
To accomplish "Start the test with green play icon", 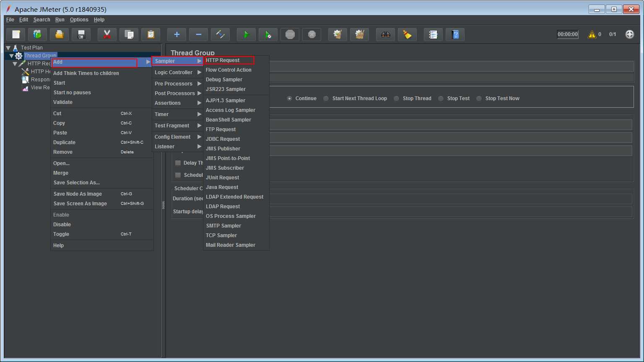I will point(246,34).
